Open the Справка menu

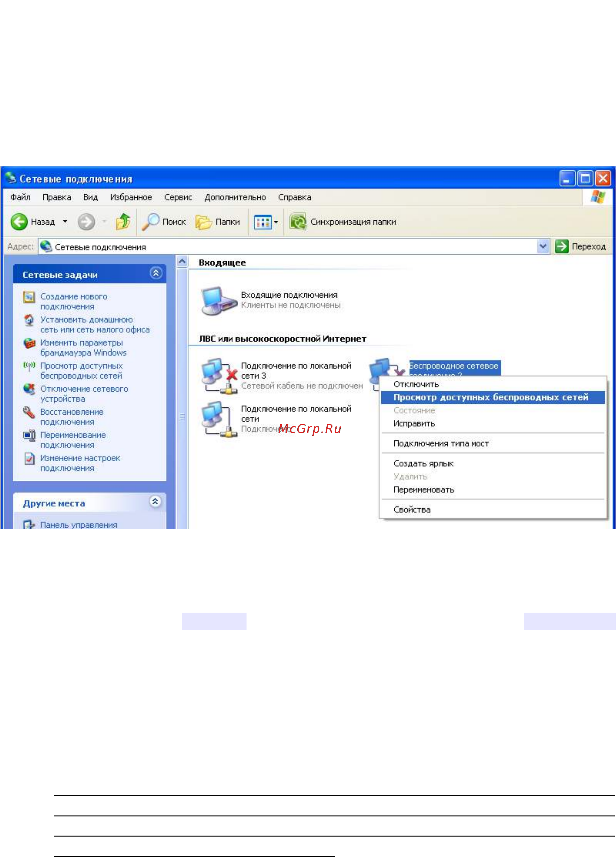[295, 197]
